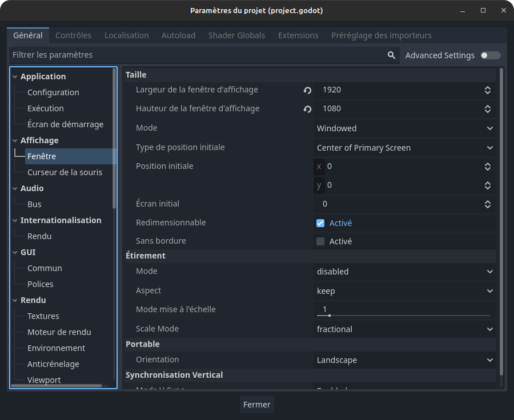Toggle Advanced Settings switch
514x420 pixels.
point(490,55)
